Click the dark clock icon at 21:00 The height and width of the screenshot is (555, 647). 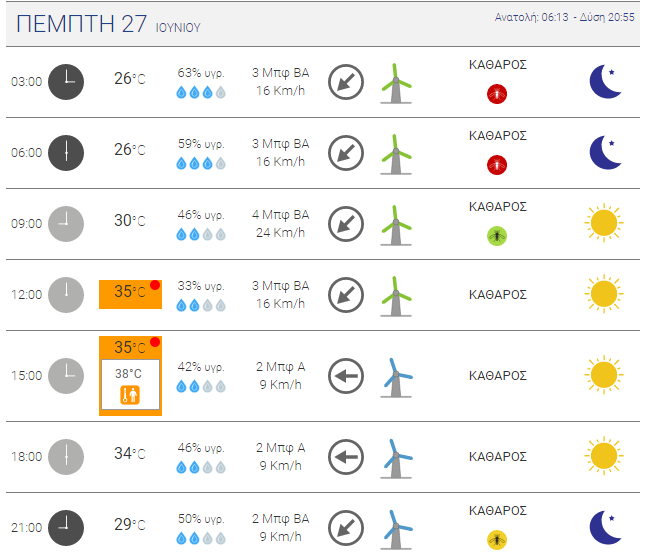pyautogui.click(x=66, y=527)
